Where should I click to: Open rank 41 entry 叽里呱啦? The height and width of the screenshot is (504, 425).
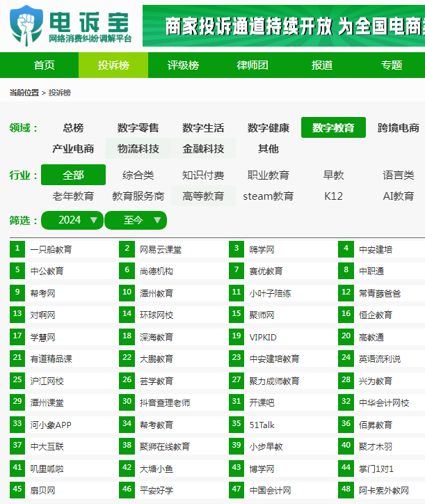point(47,468)
